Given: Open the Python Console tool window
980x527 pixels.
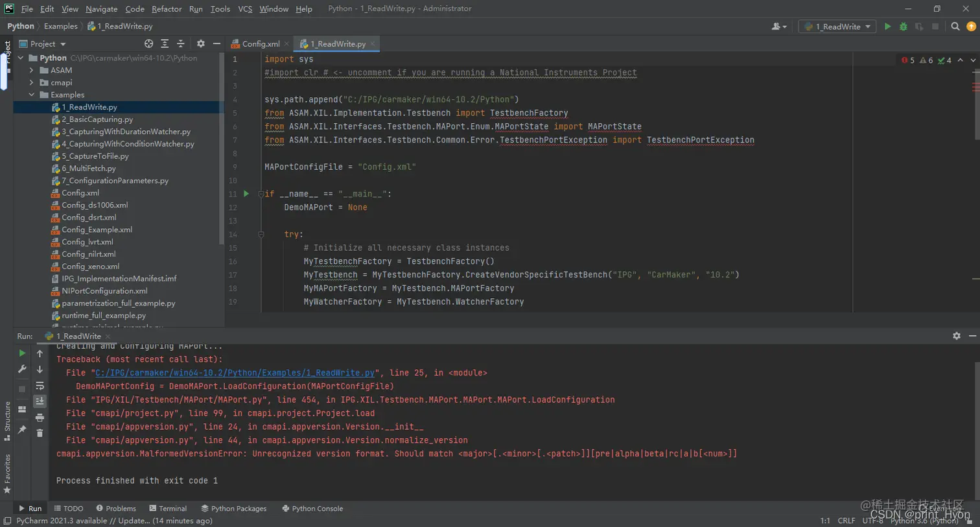Looking at the screenshot, I should click(312, 509).
